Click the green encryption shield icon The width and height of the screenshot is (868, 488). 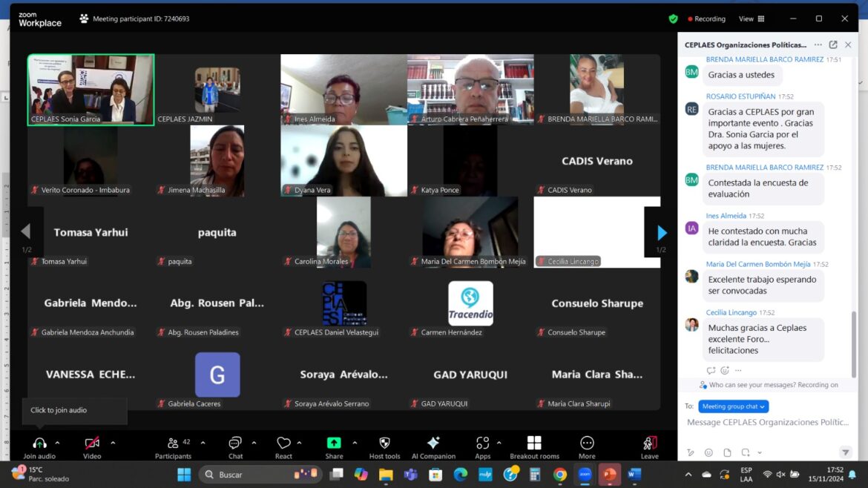pyautogui.click(x=673, y=19)
